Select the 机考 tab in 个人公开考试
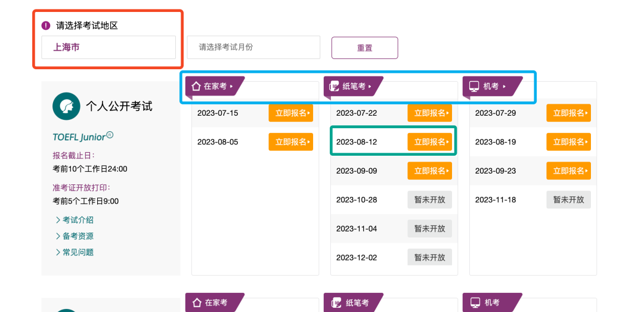This screenshot has width=644, height=312. point(492,87)
